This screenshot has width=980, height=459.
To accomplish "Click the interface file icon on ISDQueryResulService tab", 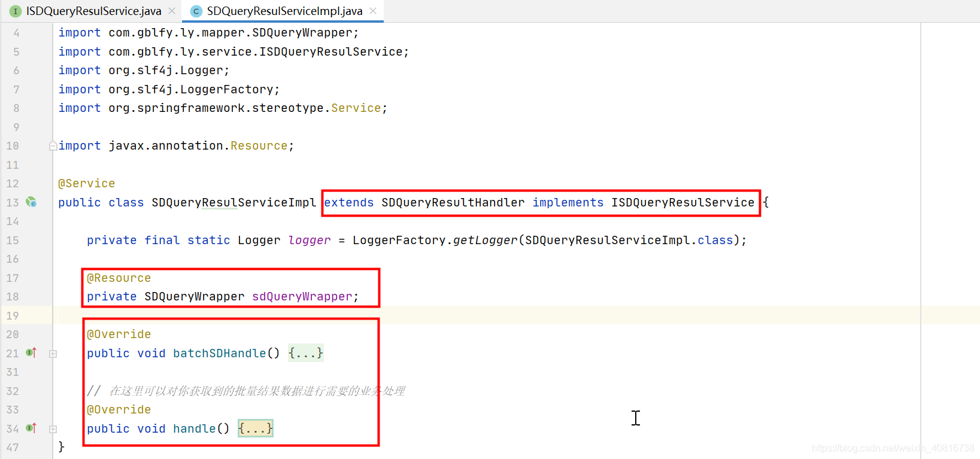I will pos(16,11).
